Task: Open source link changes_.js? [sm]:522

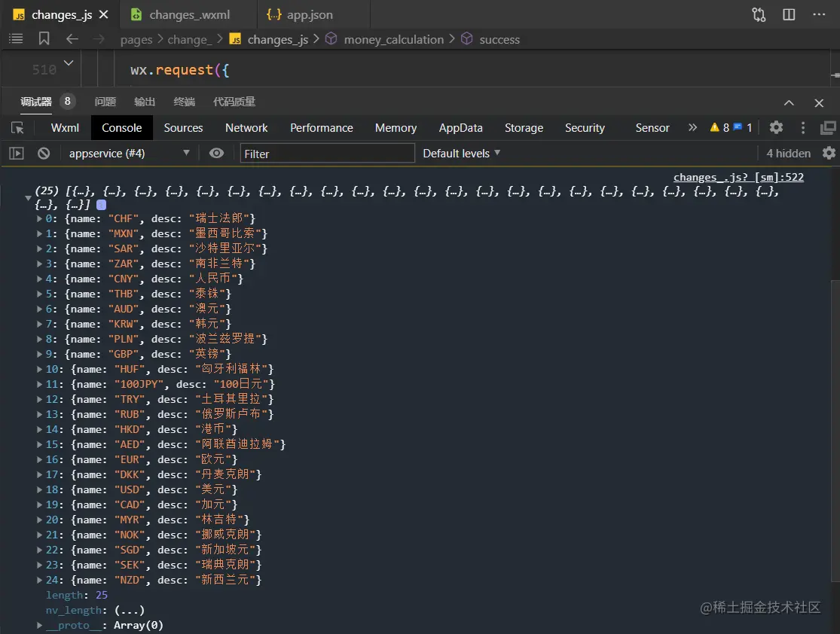Action: pyautogui.click(x=738, y=177)
